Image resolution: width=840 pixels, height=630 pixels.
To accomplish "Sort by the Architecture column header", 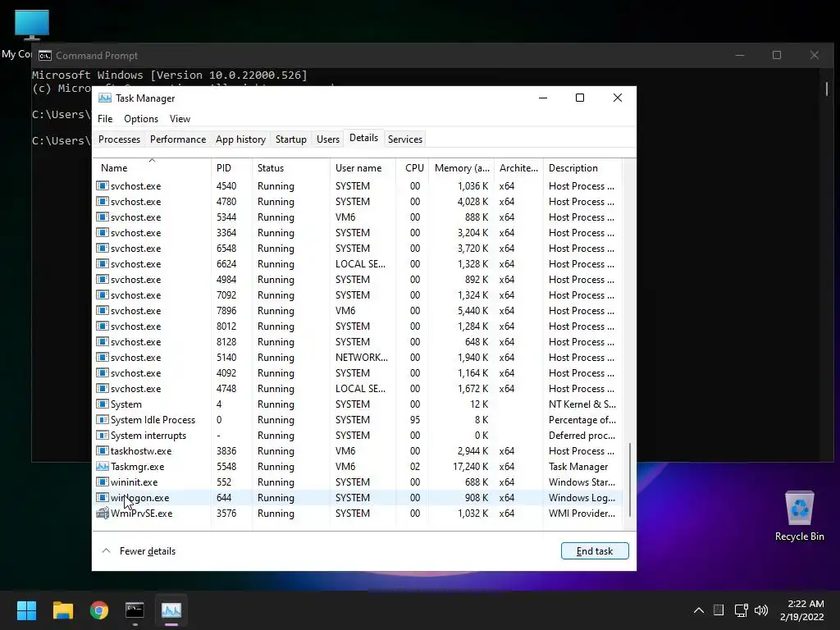I will coord(518,167).
